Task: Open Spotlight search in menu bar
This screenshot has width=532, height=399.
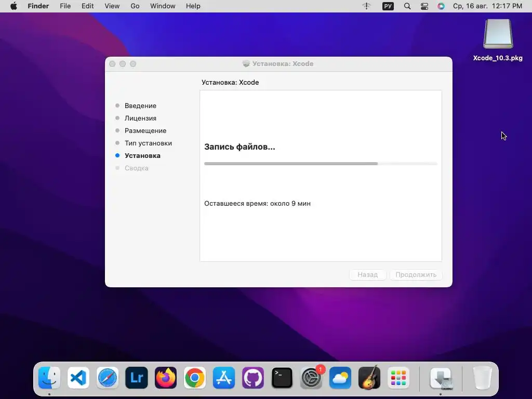Action: [x=407, y=6]
